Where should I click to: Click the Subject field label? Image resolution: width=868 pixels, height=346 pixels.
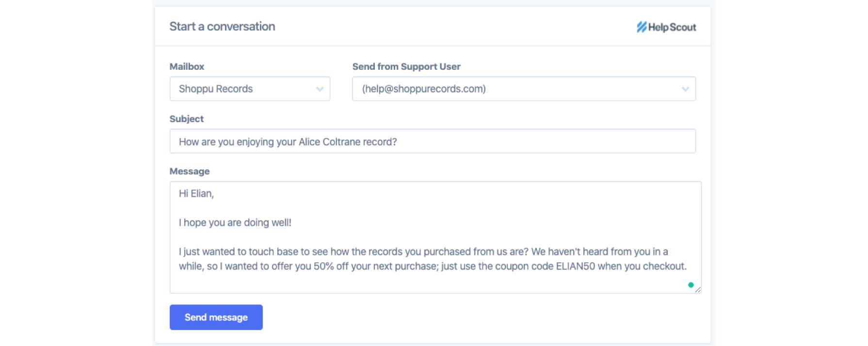pyautogui.click(x=186, y=119)
